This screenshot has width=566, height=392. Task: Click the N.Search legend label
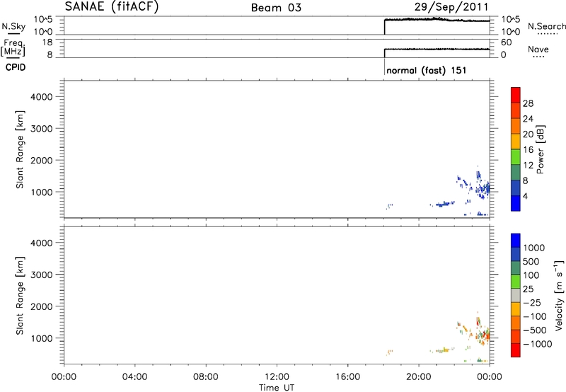point(546,26)
